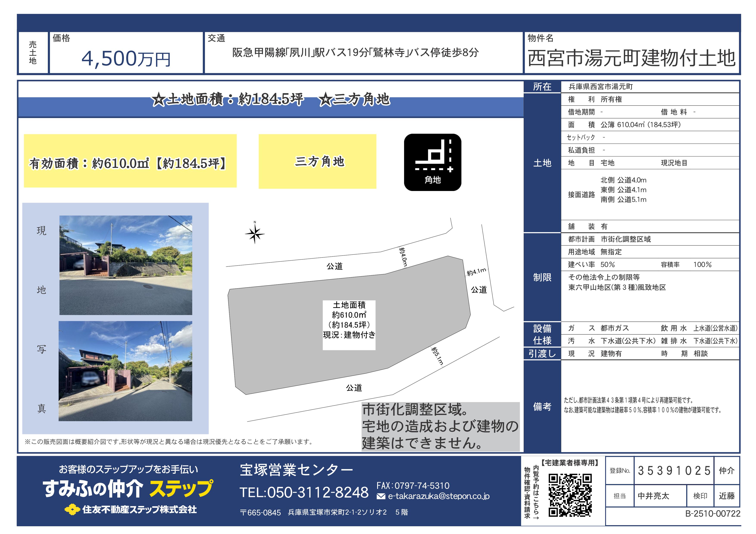This screenshot has height=534, width=756.
Task: Click the yellow 有効面積 area box
Action: point(130,161)
